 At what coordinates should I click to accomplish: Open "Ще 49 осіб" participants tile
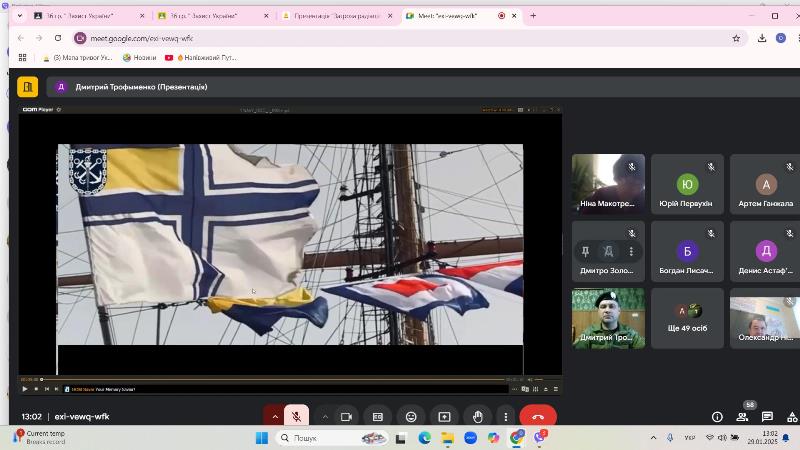coord(687,319)
